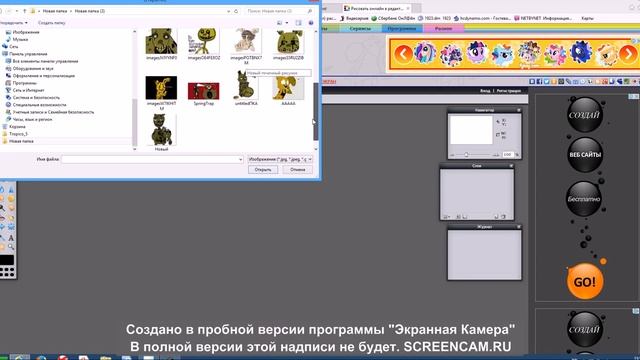The image size is (640, 360).
Task: Switch to the Рисовать онлайн browser tab
Action: click(x=376, y=8)
